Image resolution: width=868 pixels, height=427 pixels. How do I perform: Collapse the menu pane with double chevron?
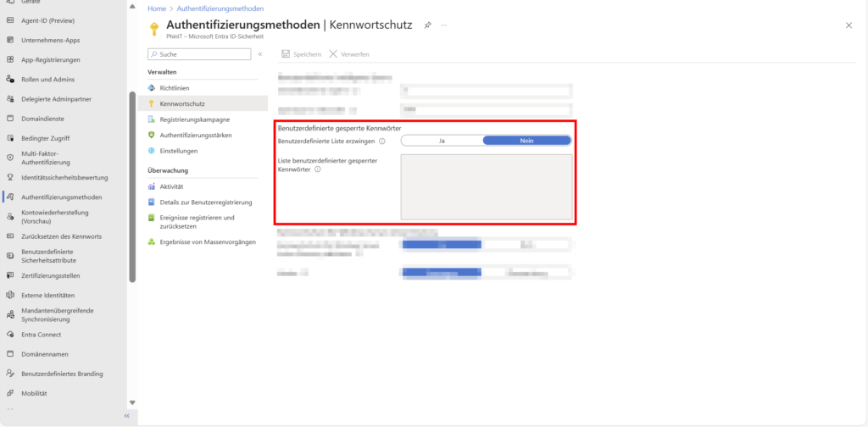(x=260, y=54)
